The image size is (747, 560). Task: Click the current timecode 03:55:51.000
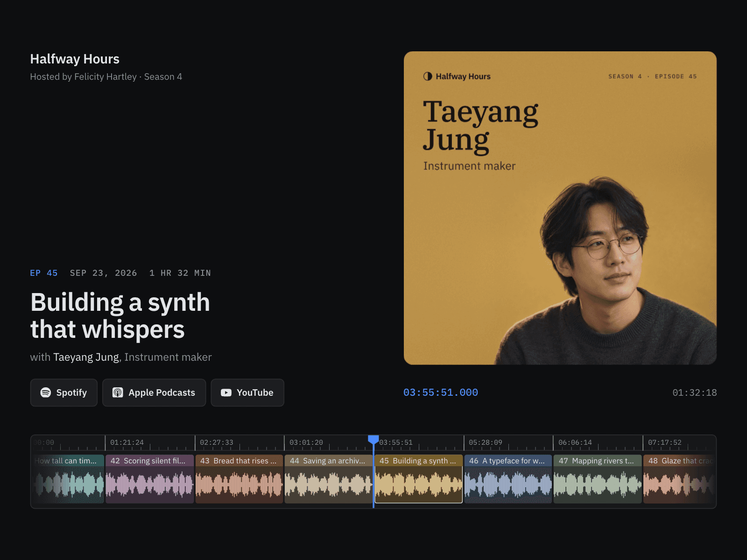(x=441, y=392)
